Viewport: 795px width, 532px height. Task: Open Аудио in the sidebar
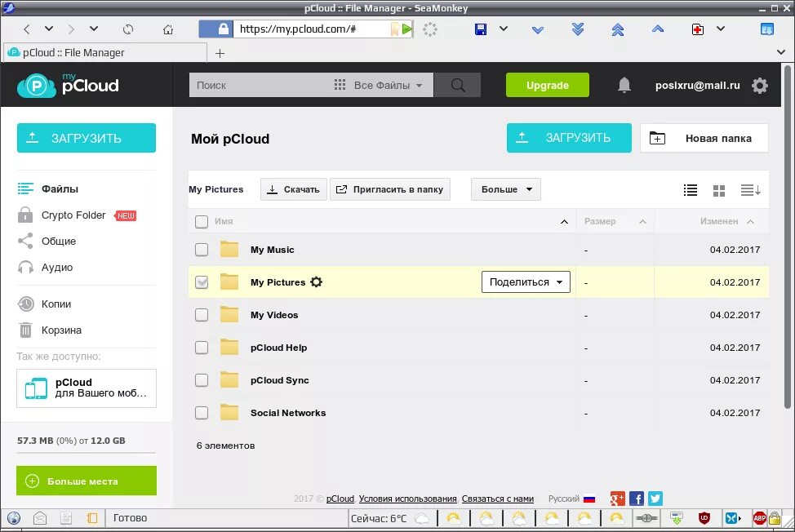(45, 268)
